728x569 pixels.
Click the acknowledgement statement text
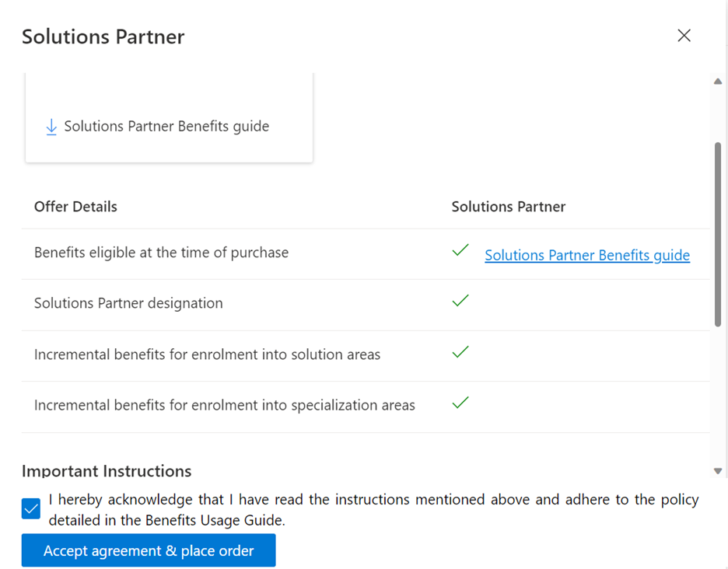pos(373,509)
